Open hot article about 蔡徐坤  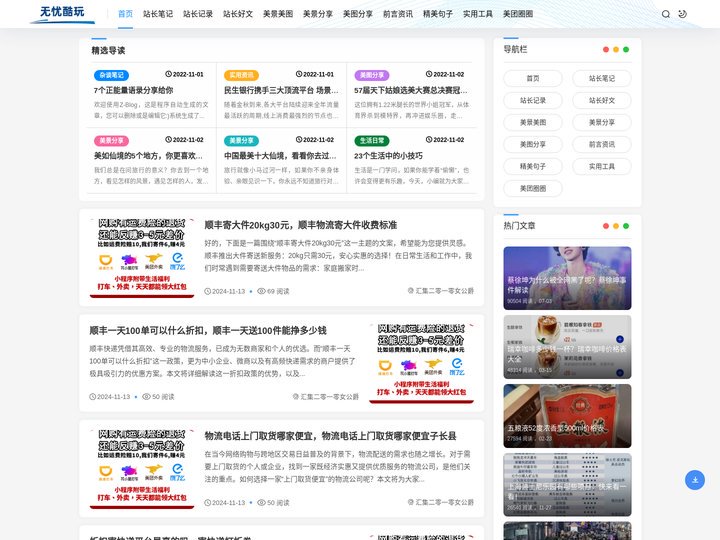[x=567, y=278]
